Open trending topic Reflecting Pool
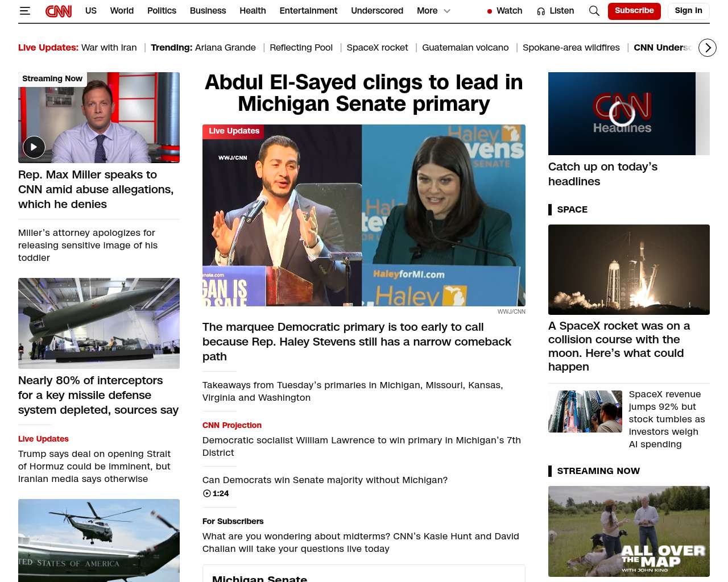This screenshot has height=582, width=728. [301, 48]
